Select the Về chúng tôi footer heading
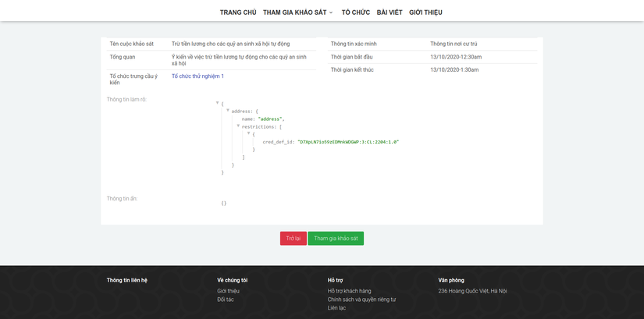Viewport: 644px width, 319px height. point(233,281)
